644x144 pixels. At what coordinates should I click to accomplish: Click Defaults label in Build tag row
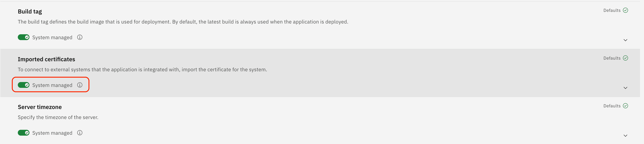pyautogui.click(x=612, y=10)
